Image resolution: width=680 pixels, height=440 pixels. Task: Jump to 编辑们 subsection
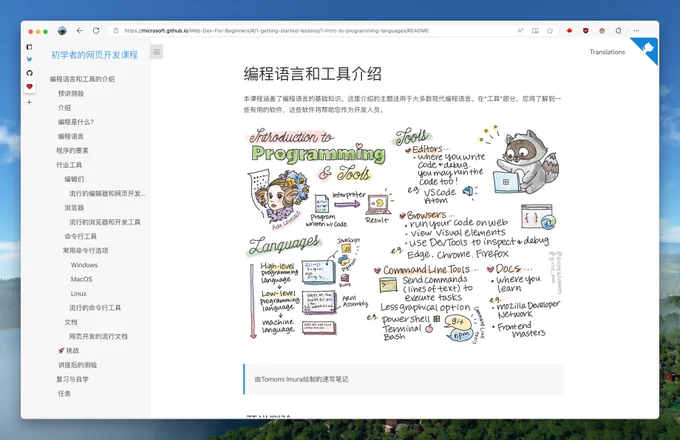point(74,179)
